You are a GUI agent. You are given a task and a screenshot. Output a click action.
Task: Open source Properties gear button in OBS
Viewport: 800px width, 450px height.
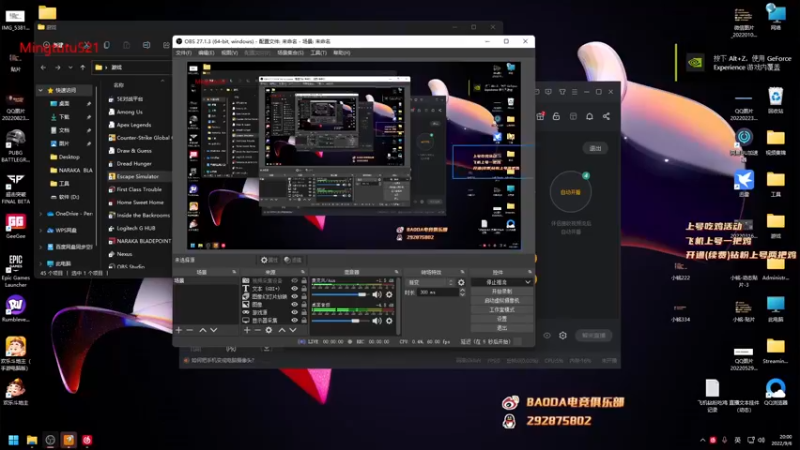pos(269,260)
